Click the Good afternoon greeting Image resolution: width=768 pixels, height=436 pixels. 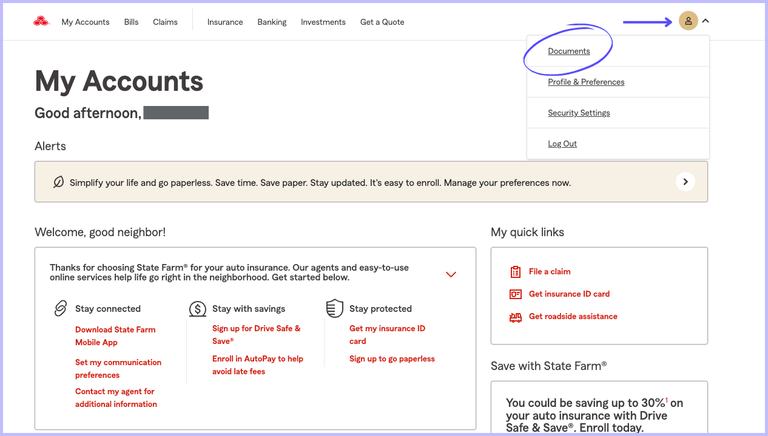pos(88,113)
